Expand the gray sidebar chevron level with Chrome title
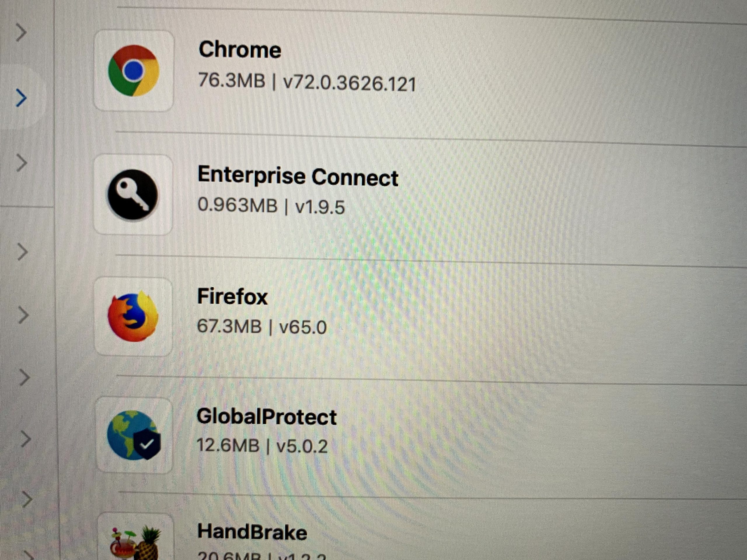This screenshot has height=560, width=747. pos(22,33)
